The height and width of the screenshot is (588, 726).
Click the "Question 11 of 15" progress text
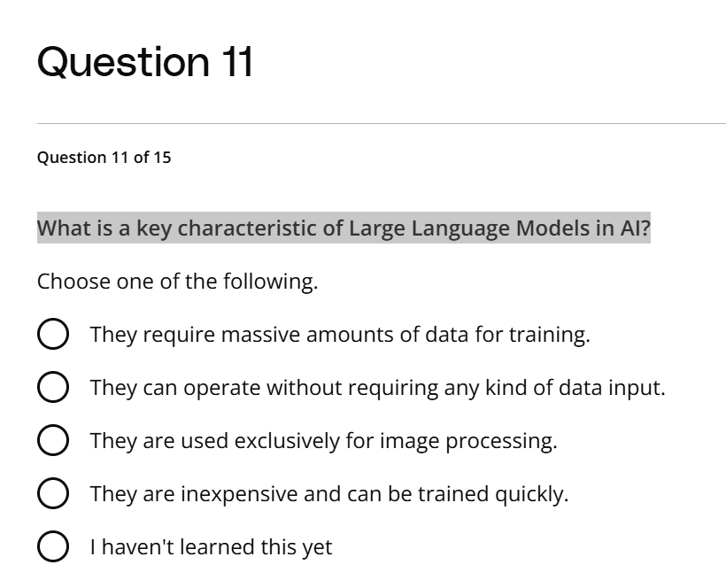click(104, 158)
